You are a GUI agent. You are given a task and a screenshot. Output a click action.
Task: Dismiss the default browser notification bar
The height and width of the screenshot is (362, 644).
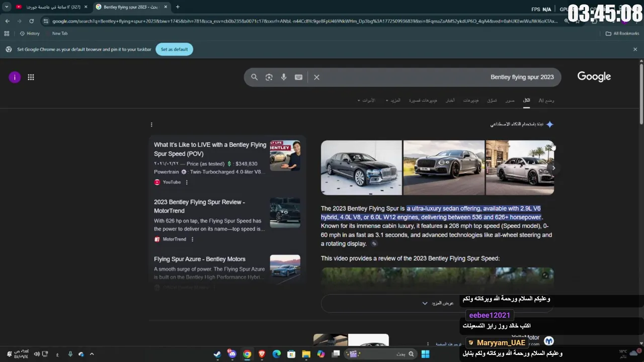(x=635, y=49)
